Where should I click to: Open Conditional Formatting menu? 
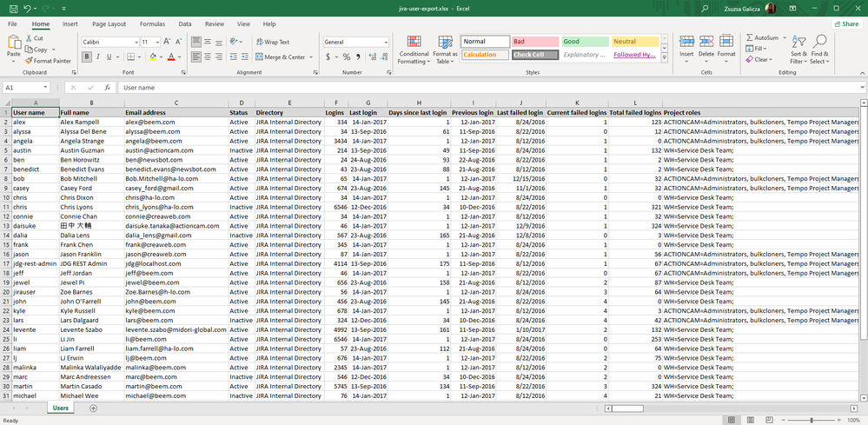(414, 50)
